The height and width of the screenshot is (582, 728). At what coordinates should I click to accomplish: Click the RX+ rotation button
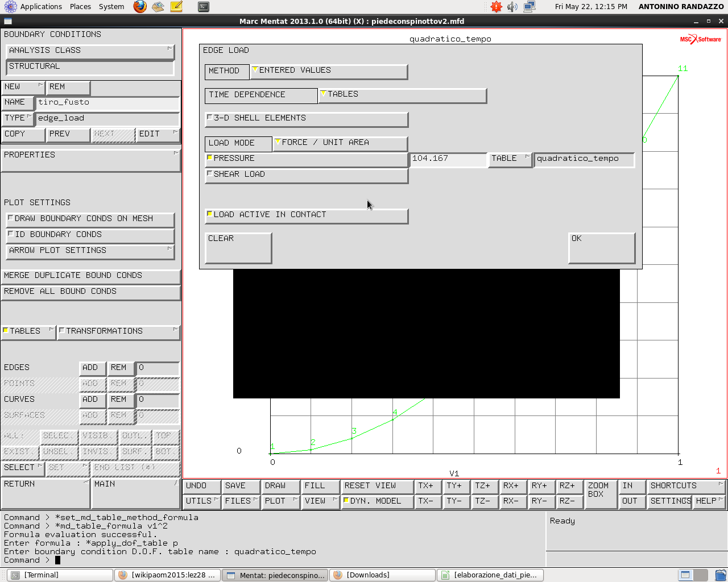point(512,487)
